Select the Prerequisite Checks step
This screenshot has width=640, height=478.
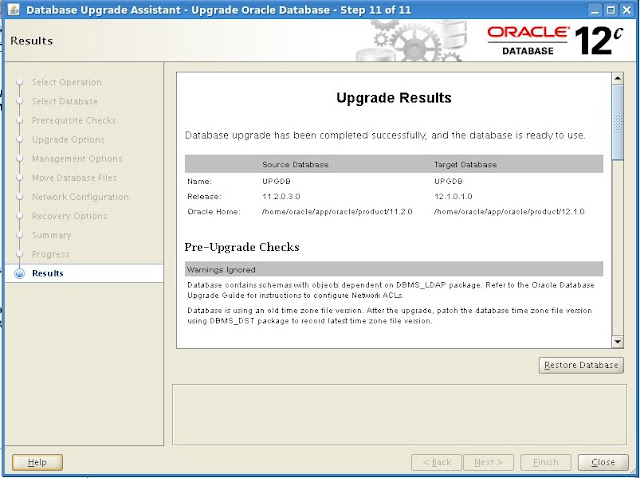point(74,120)
